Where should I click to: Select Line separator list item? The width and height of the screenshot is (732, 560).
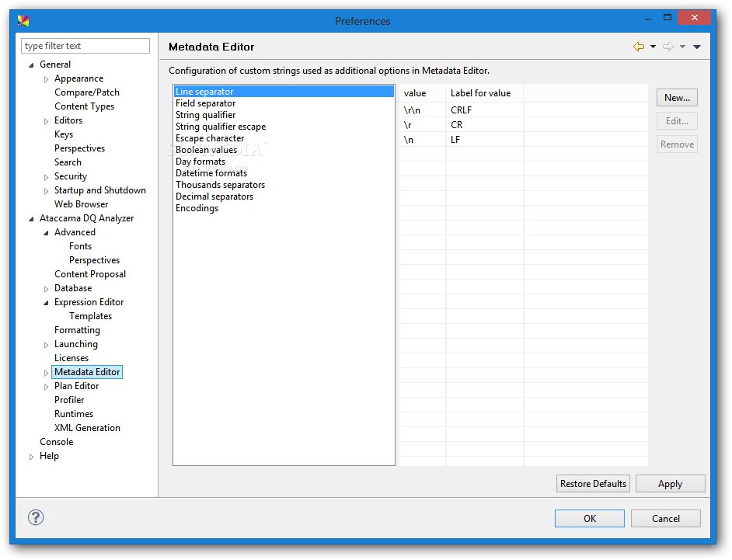(x=284, y=92)
